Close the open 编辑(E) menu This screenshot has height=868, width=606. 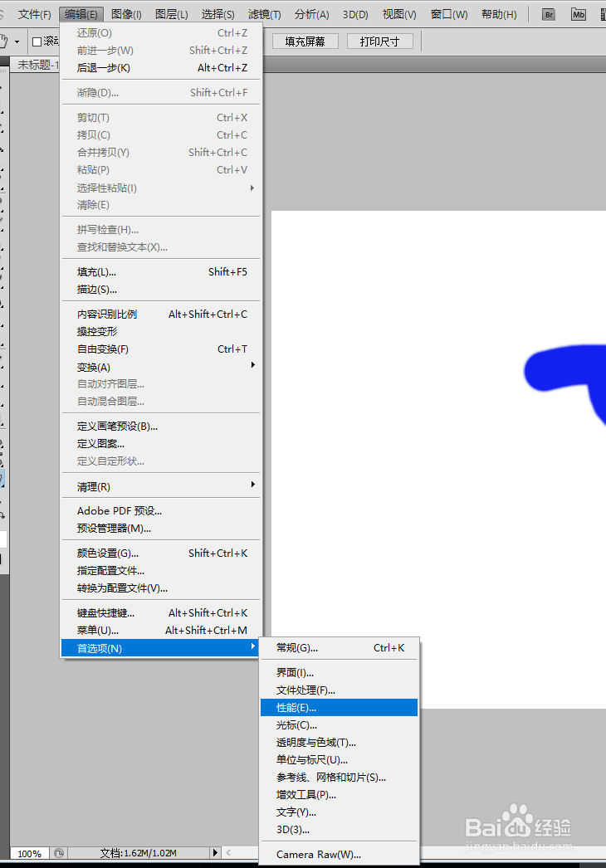tap(81, 14)
